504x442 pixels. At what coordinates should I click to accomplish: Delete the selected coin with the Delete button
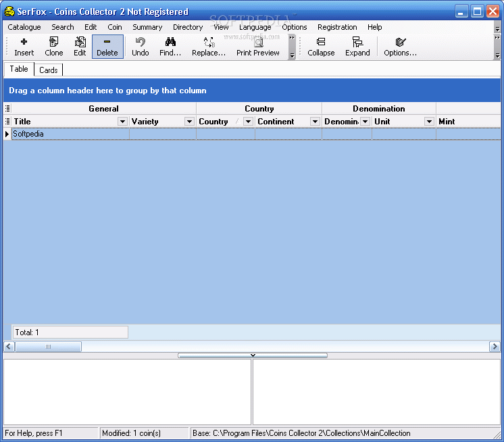tap(107, 47)
